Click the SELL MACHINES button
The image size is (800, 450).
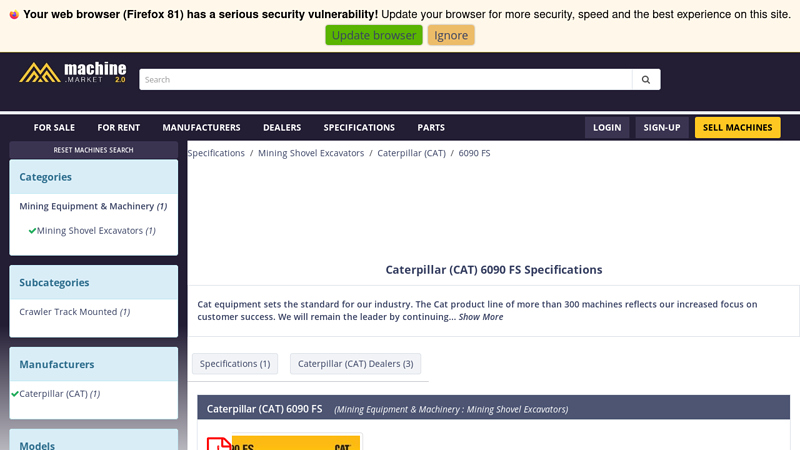click(x=737, y=128)
